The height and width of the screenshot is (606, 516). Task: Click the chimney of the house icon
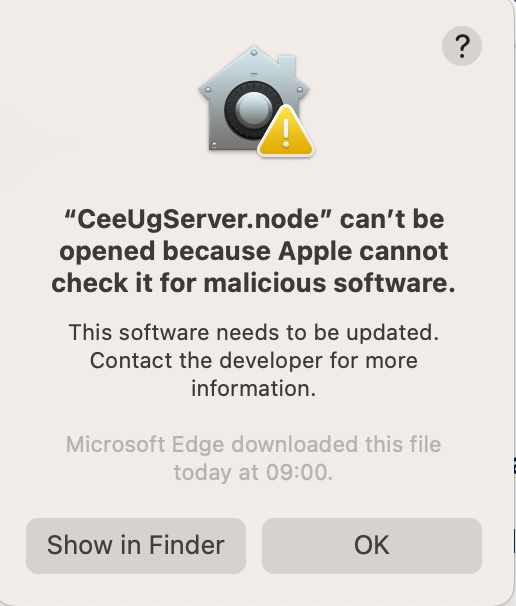point(286,65)
